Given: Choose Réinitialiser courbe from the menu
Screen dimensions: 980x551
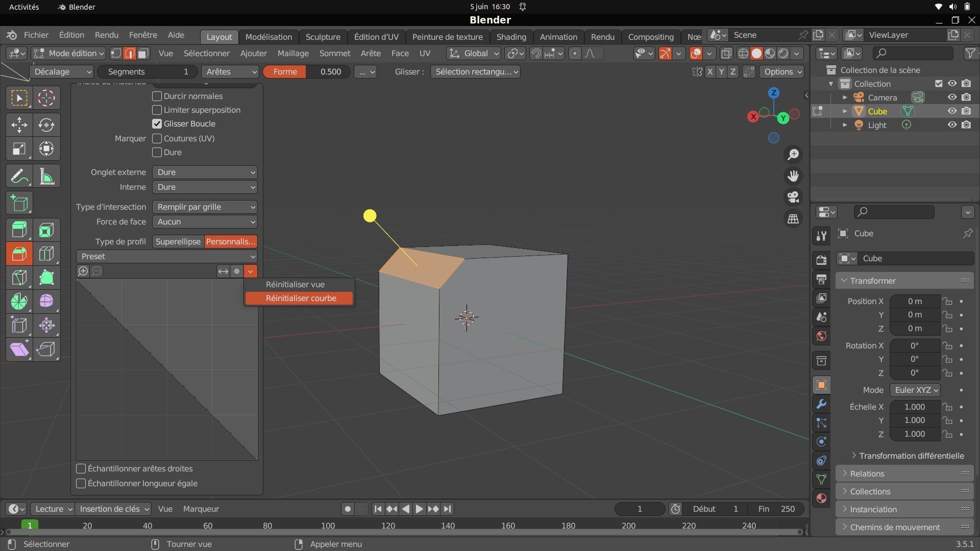Looking at the screenshot, I should tap(299, 298).
